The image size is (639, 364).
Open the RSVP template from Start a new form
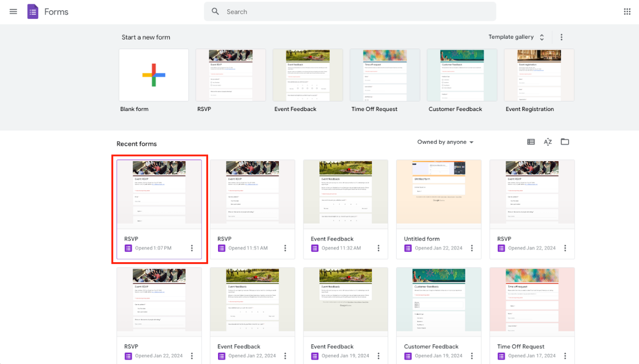click(230, 75)
